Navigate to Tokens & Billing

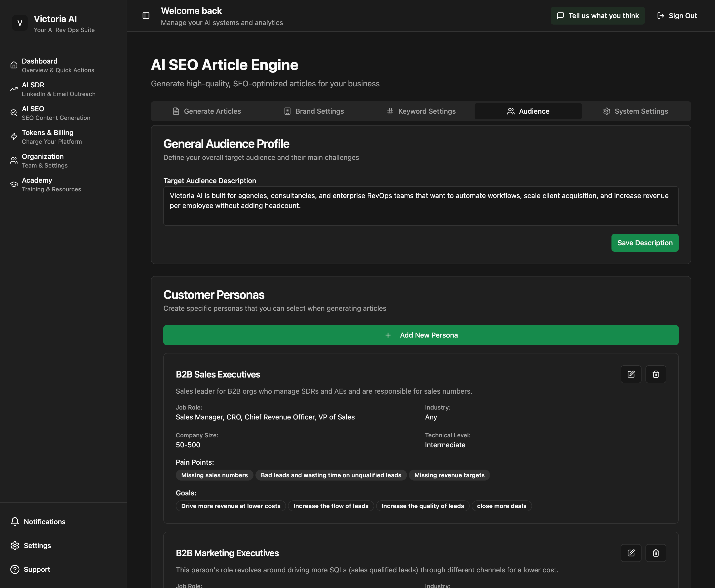click(x=47, y=137)
